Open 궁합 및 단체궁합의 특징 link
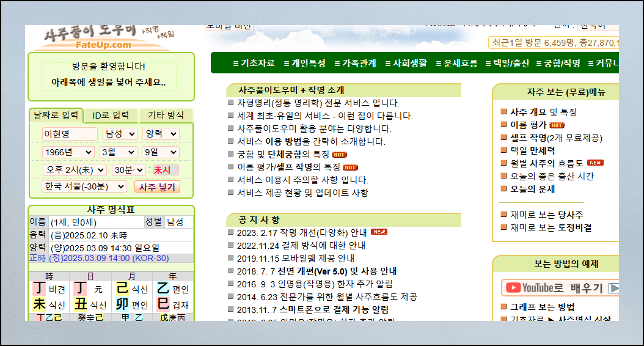 point(283,154)
